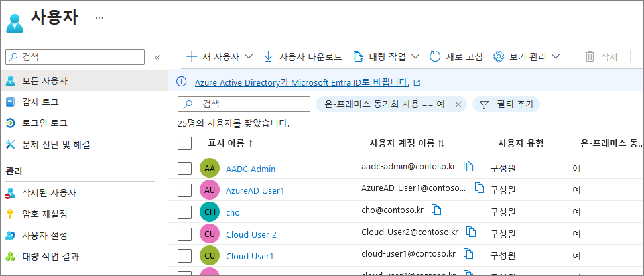The width and height of the screenshot is (644, 276).
Task: Click the 암호 재설정 key icon
Action: click(x=11, y=214)
